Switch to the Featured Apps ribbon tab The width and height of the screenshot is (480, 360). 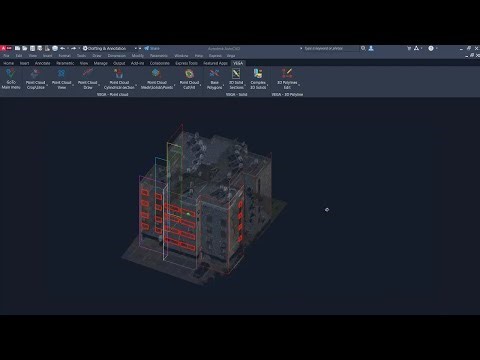pos(215,63)
